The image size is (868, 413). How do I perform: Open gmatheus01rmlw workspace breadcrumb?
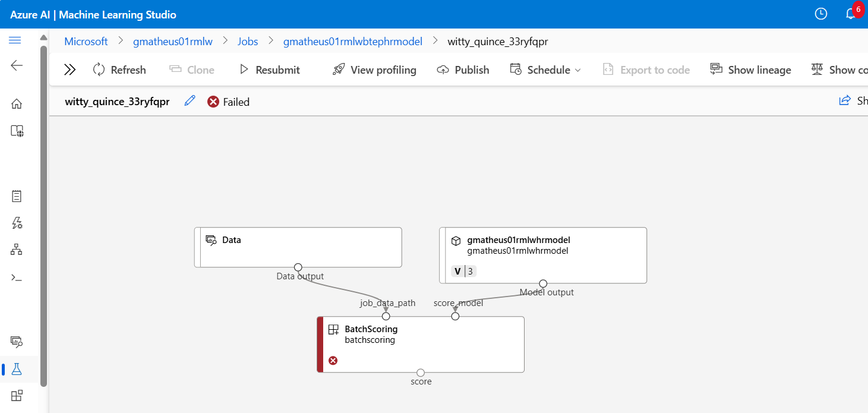pyautogui.click(x=173, y=42)
